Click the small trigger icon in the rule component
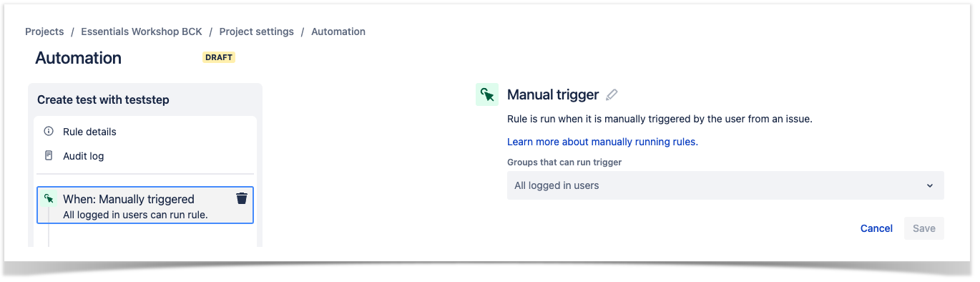The width and height of the screenshot is (980, 282). (x=49, y=198)
